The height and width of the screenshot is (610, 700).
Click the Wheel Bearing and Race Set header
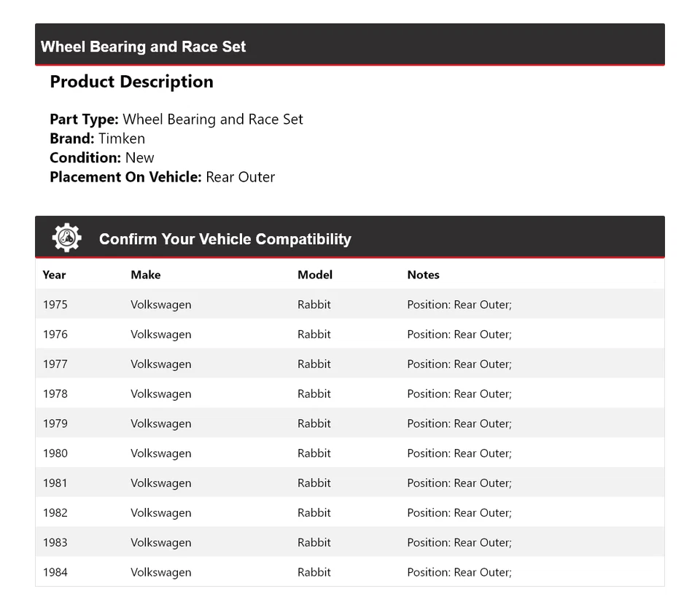144,47
